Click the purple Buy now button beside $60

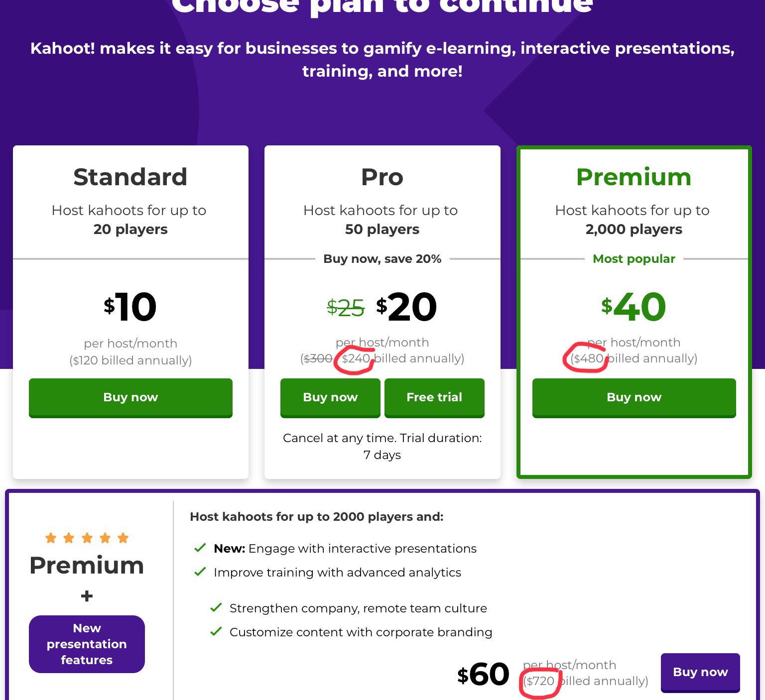[700, 672]
